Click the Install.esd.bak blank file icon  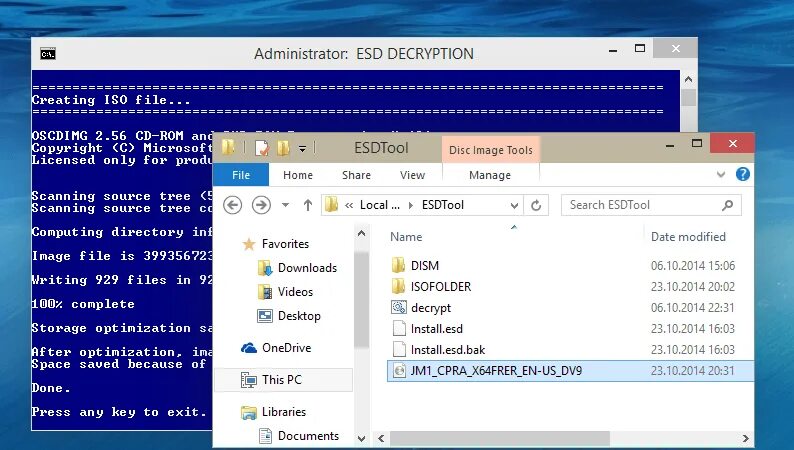tap(399, 349)
